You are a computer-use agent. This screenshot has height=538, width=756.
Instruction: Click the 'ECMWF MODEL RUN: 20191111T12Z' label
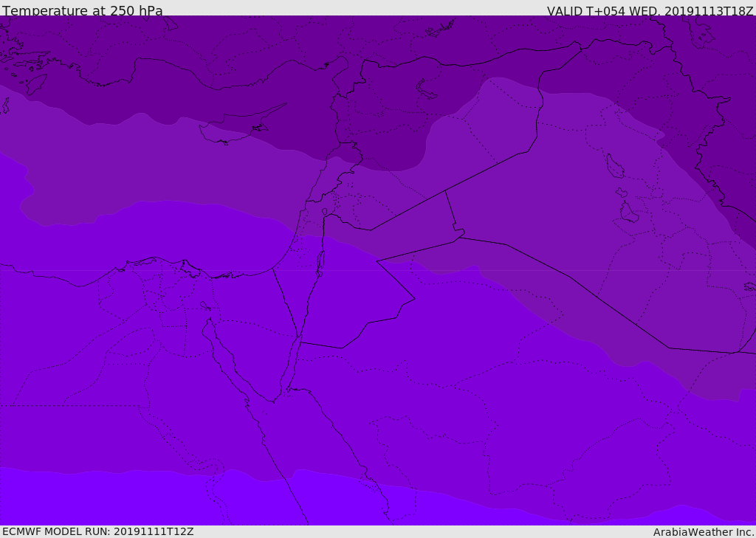98,532
